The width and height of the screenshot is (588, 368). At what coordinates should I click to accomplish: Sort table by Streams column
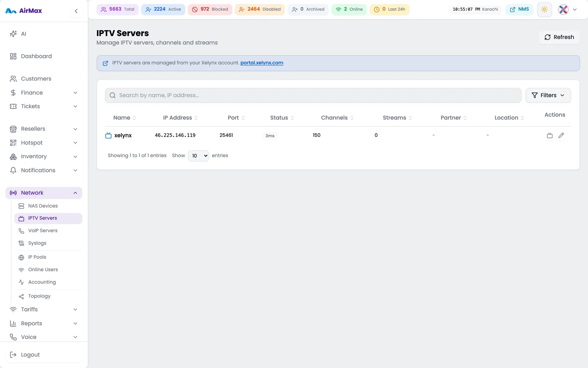tap(397, 118)
